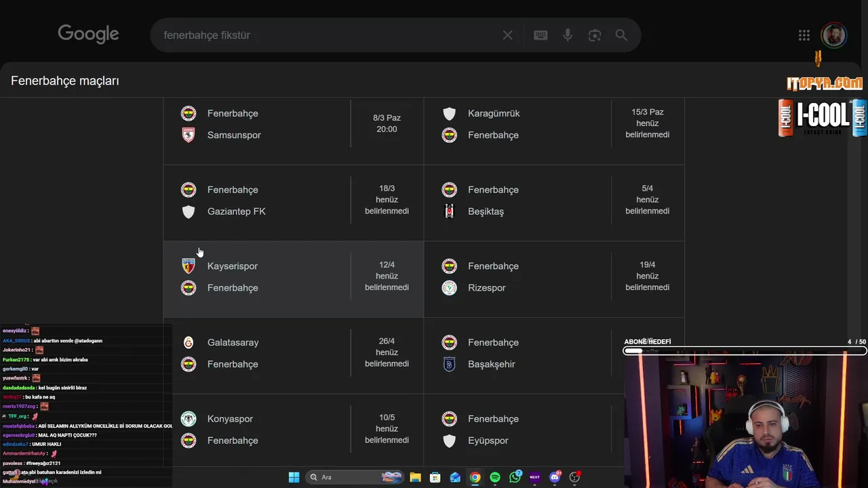Click the Konyaspor team logo

189,419
